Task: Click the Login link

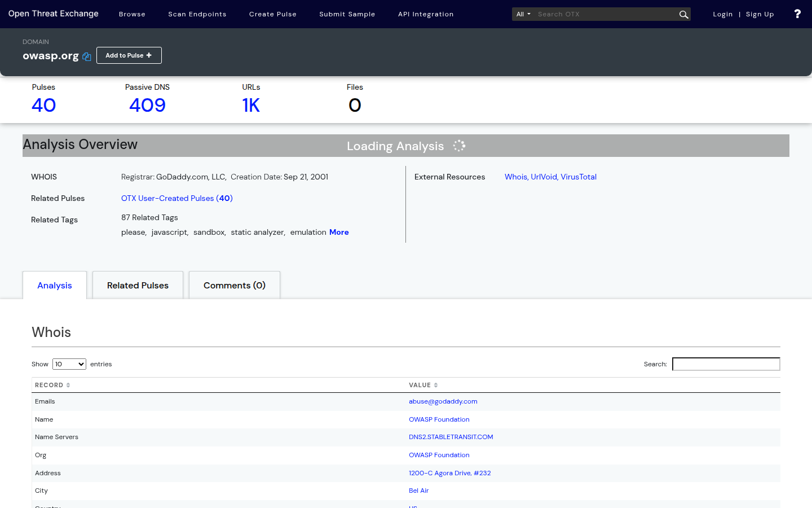Action: (x=723, y=14)
